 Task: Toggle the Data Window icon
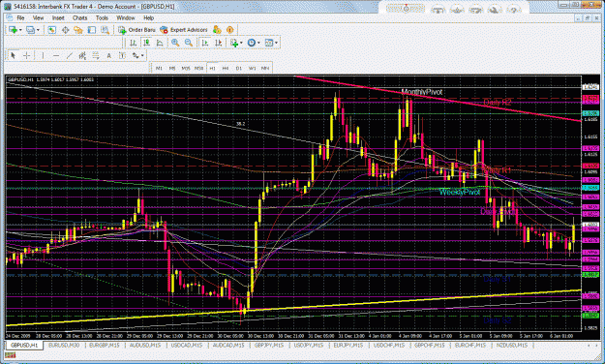pos(65,30)
